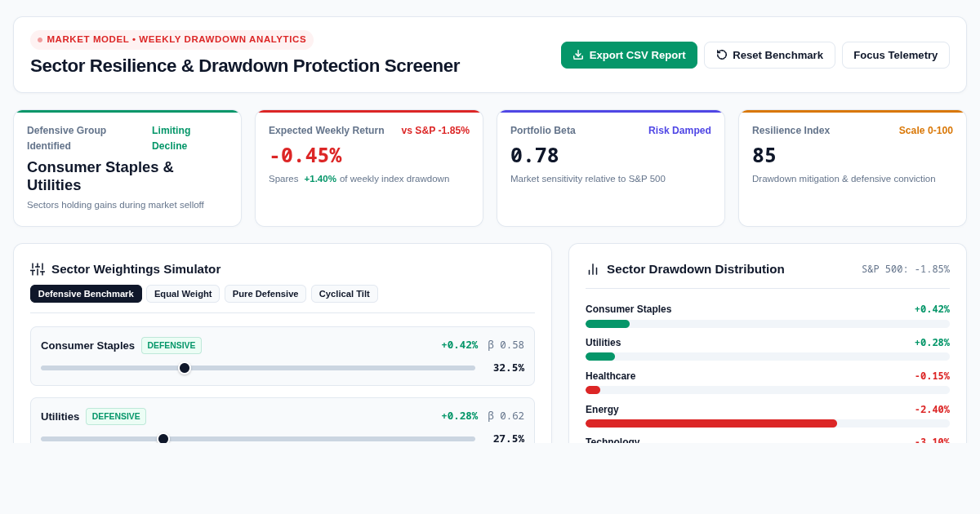980x514 pixels.
Task: Click the 'Consumer Staples & Utilities' heading
Action: point(100,176)
